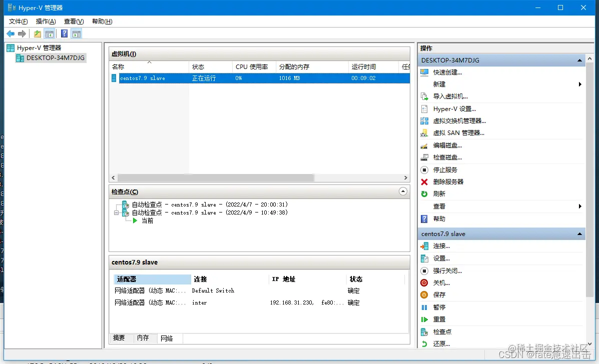Sort by the 运行时间 column header
This screenshot has height=364, width=599.
tap(374, 67)
